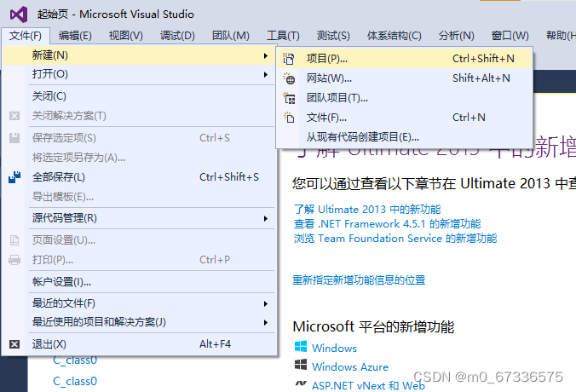Open the Windows link under Microsoft 平台的新增功能

334,349
